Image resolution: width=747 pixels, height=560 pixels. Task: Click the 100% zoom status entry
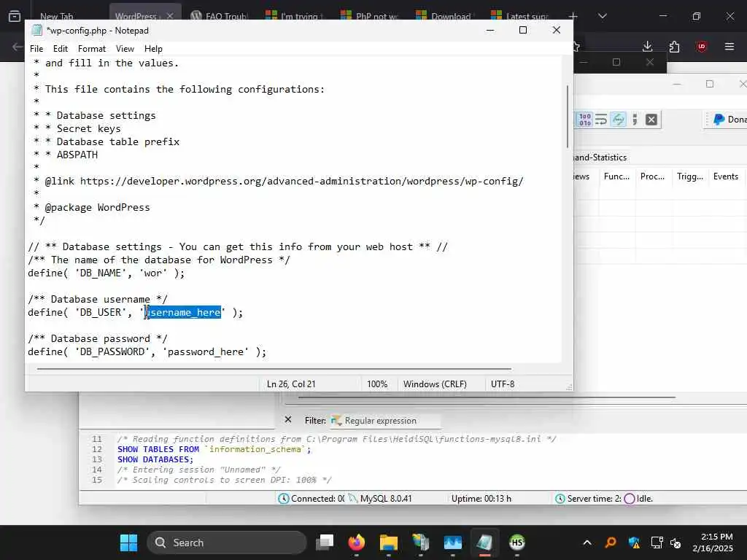[377, 384]
